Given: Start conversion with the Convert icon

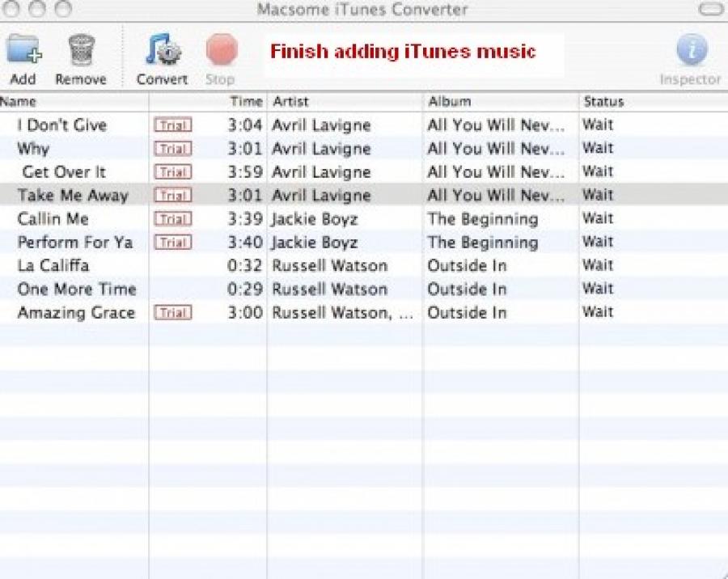Looking at the screenshot, I should tap(163, 51).
